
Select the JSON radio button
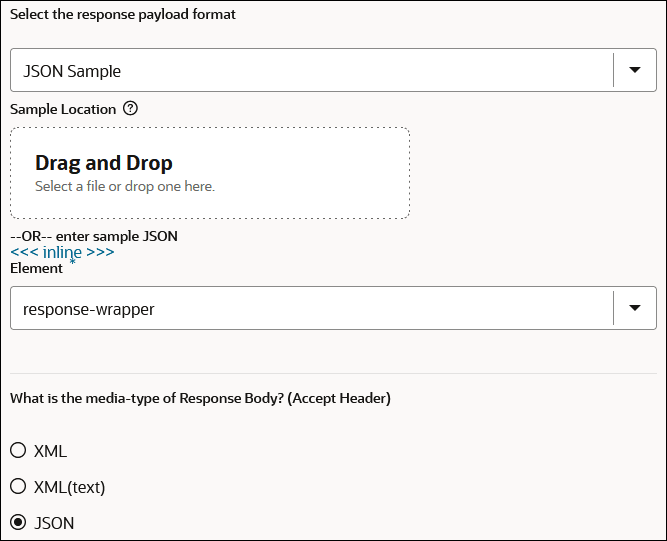(18, 523)
